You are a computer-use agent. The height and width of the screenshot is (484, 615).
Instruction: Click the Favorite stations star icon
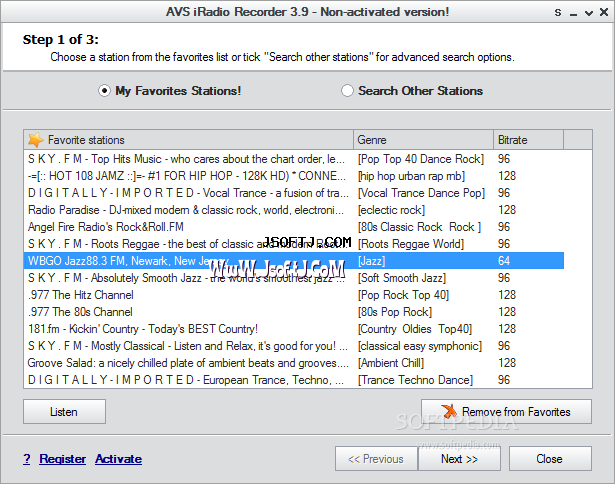pyautogui.click(x=35, y=140)
